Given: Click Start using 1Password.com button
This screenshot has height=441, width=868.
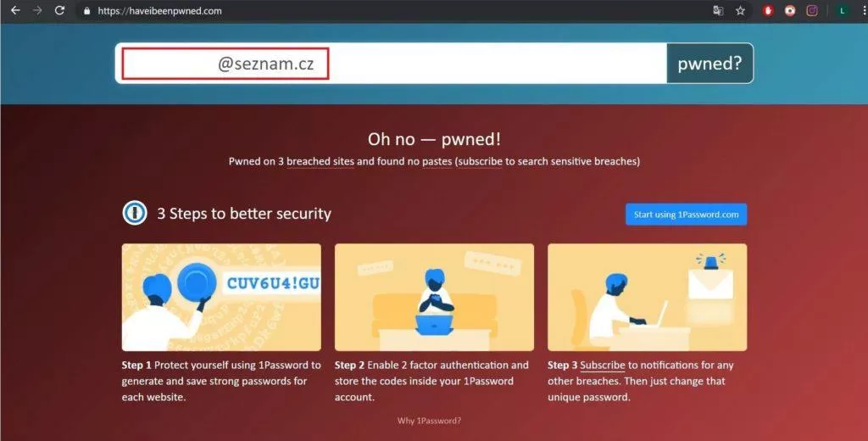Looking at the screenshot, I should tap(686, 215).
